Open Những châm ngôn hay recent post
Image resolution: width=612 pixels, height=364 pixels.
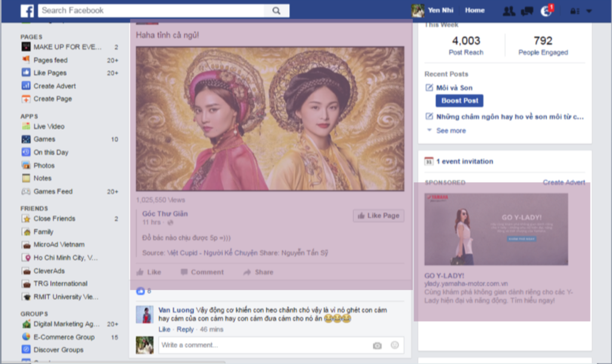click(510, 117)
